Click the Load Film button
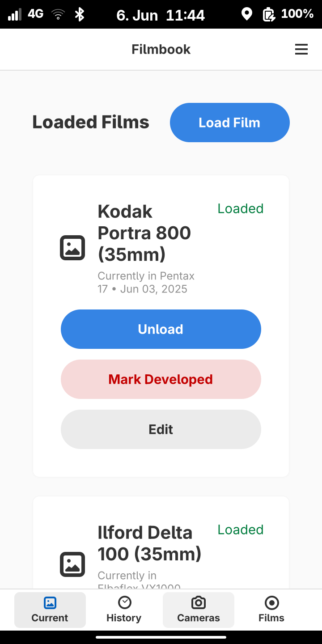The width and height of the screenshot is (322, 644). click(x=229, y=123)
